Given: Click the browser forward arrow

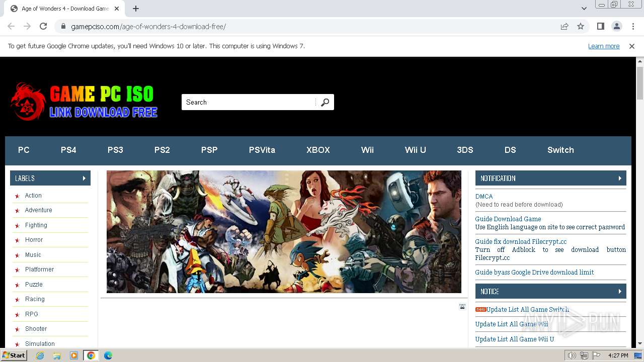Looking at the screenshot, I should point(27,26).
